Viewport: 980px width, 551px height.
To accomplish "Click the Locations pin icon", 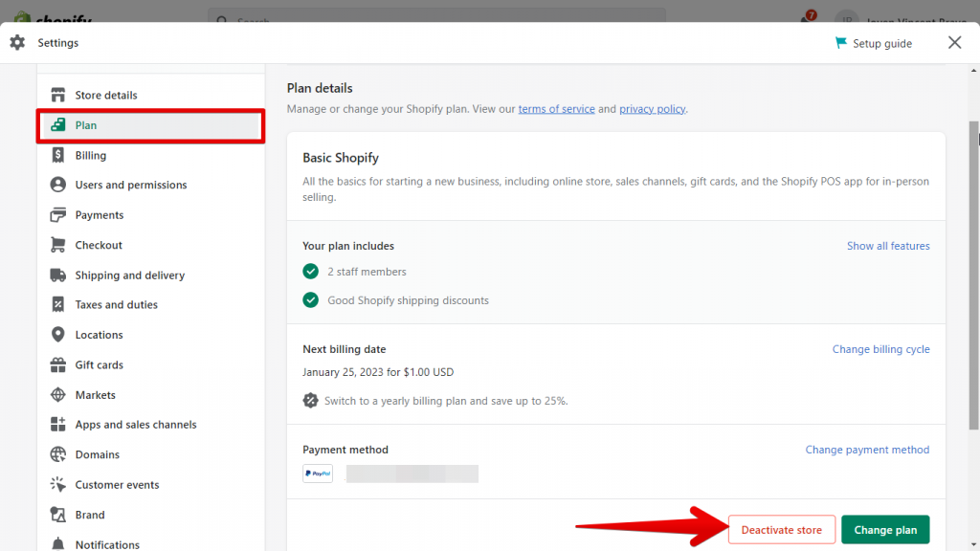I will pyautogui.click(x=57, y=334).
